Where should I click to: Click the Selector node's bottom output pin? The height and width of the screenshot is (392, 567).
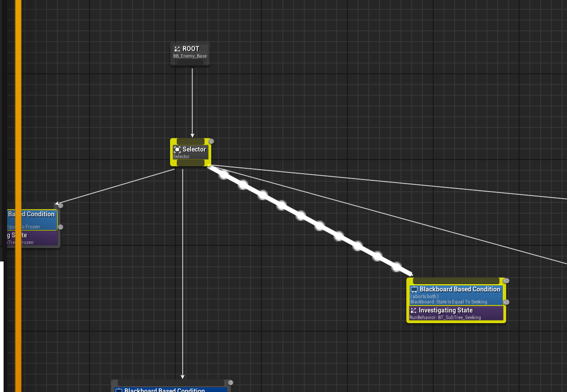190,163
